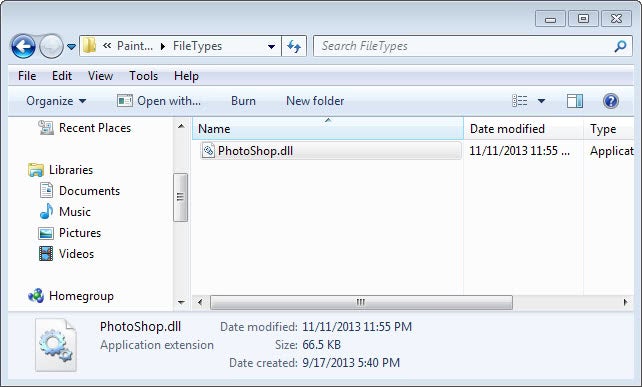This screenshot has width=642, height=387.
Task: Click the search magnifier icon
Action: tap(621, 46)
